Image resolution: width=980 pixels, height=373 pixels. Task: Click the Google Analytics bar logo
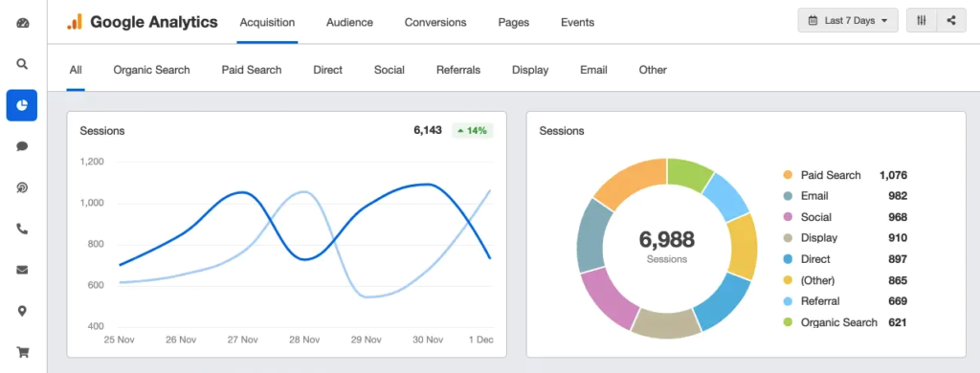click(75, 23)
